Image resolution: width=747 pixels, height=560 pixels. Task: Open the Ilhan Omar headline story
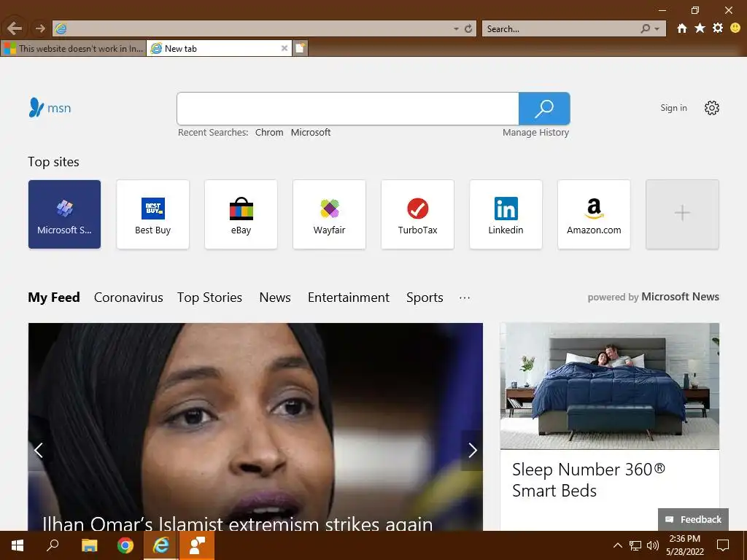[237, 524]
